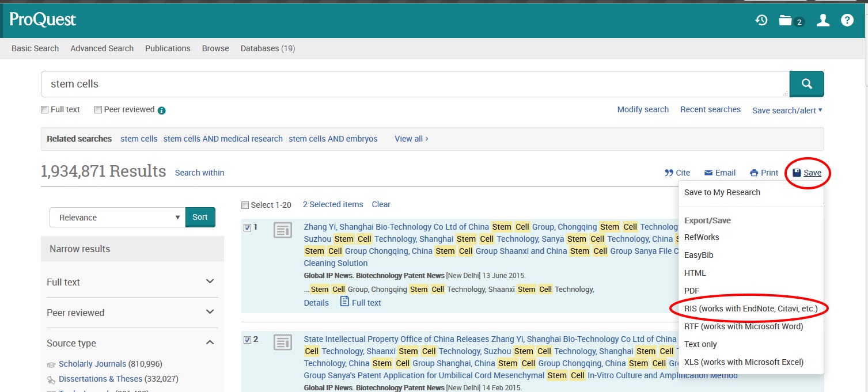This screenshot has width=868, height=392.
Task: Go to Advanced Search
Action: [x=102, y=48]
